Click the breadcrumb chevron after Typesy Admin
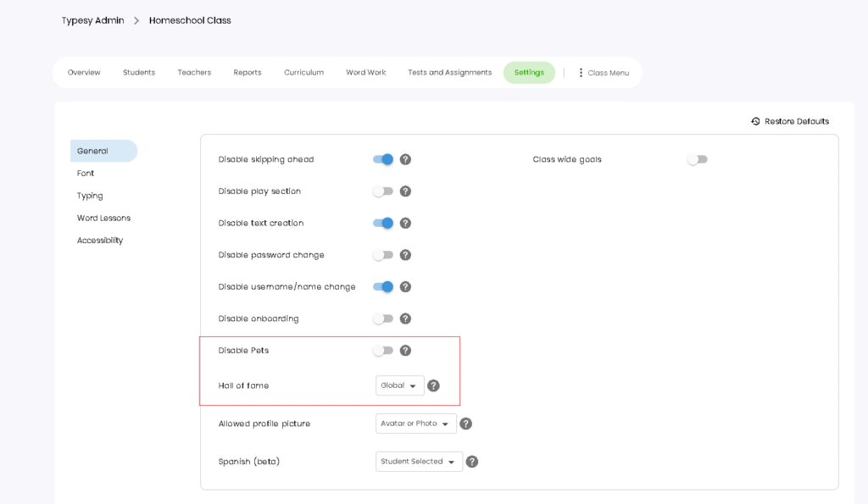The height and width of the screenshot is (504, 868). 136,20
